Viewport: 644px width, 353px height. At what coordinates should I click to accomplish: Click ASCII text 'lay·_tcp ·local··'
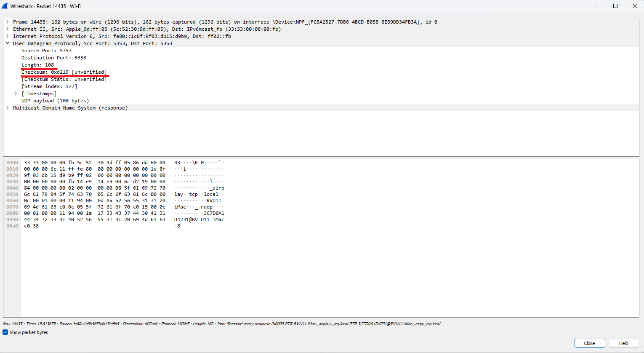point(199,194)
